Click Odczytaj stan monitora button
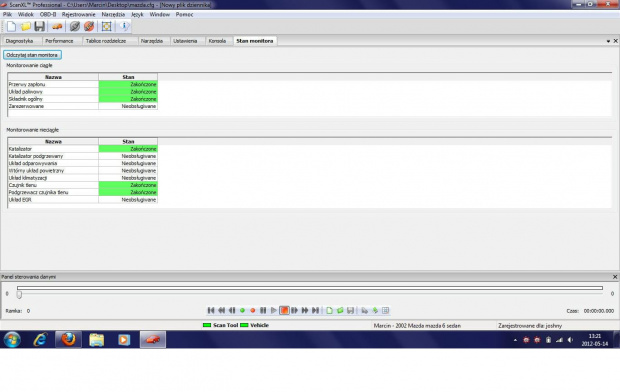 pyautogui.click(x=32, y=55)
